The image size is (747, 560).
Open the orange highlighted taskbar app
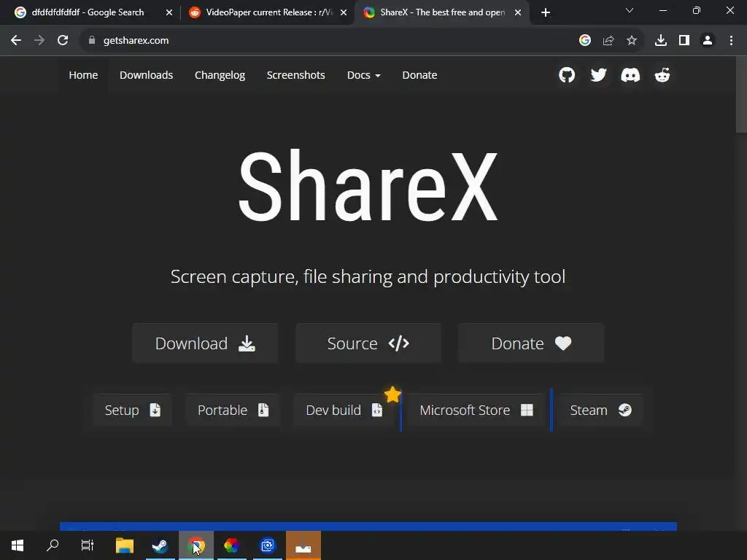(x=303, y=545)
